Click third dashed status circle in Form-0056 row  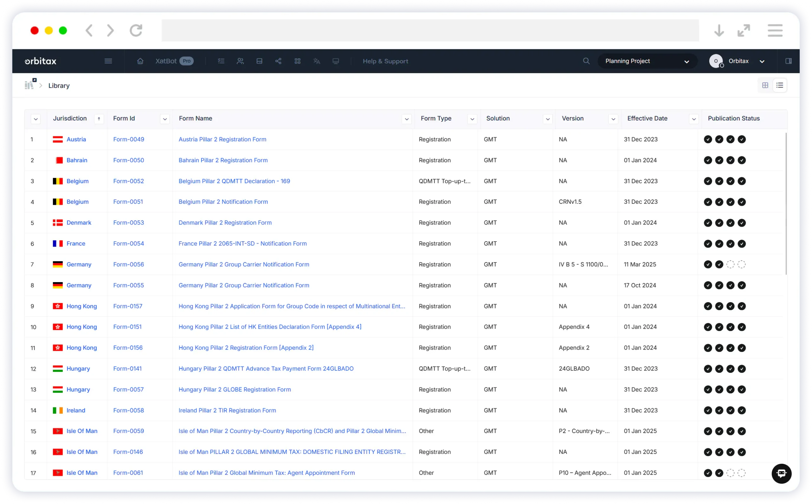pos(730,264)
